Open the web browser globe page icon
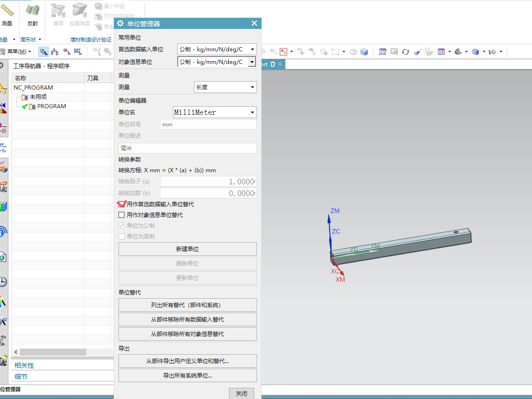The image size is (532, 399). 3,257
